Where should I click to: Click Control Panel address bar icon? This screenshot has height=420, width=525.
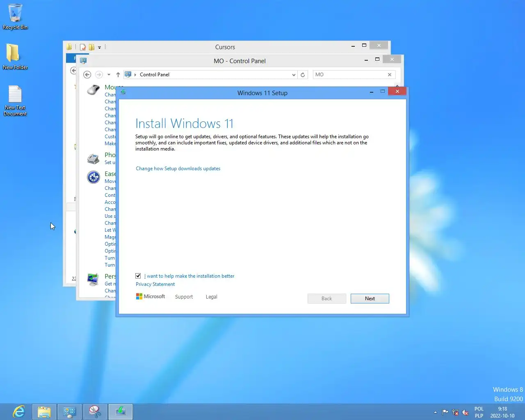pos(128,75)
